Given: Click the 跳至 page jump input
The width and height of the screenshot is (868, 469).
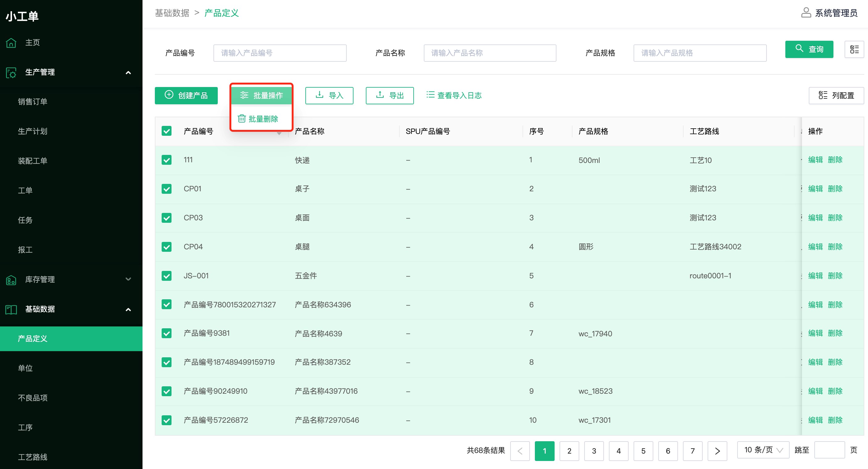Looking at the screenshot, I should 829,450.
